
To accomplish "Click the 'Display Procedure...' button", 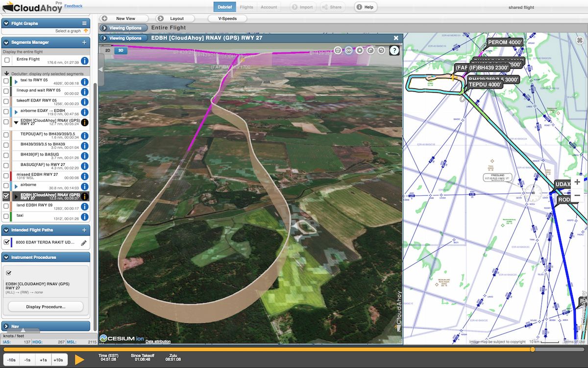I will coord(46,307).
